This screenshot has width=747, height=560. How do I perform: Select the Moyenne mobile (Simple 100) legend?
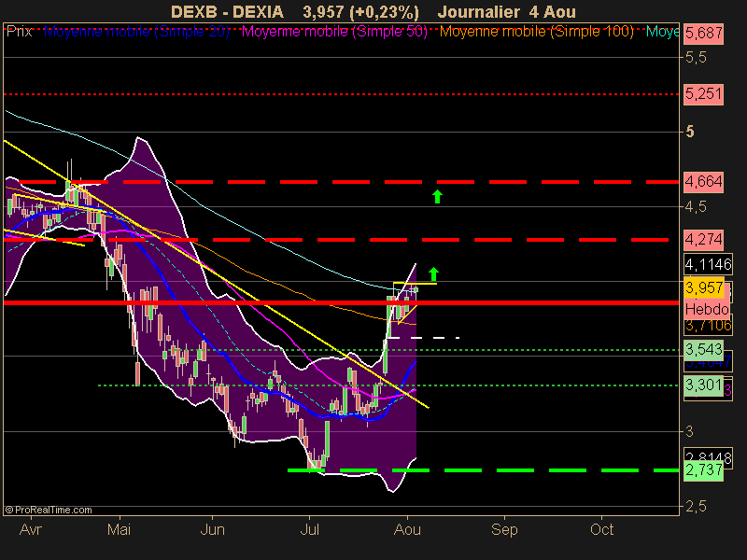pos(537,32)
